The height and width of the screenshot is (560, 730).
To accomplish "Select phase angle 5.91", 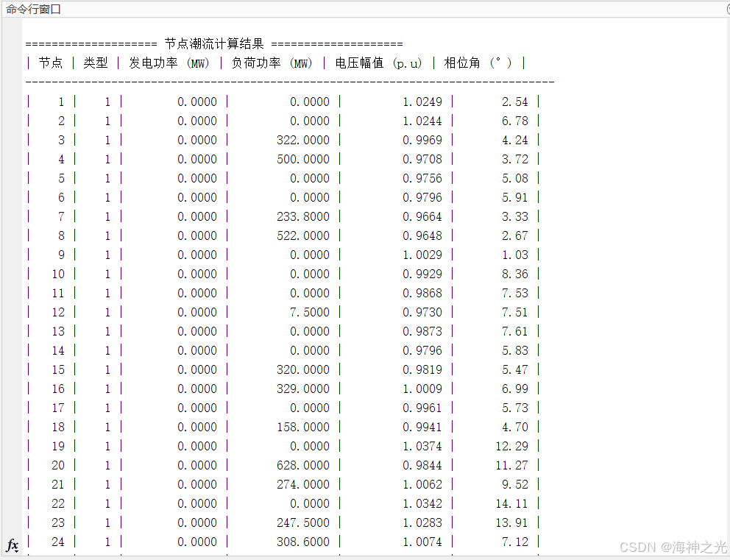I will point(515,197).
